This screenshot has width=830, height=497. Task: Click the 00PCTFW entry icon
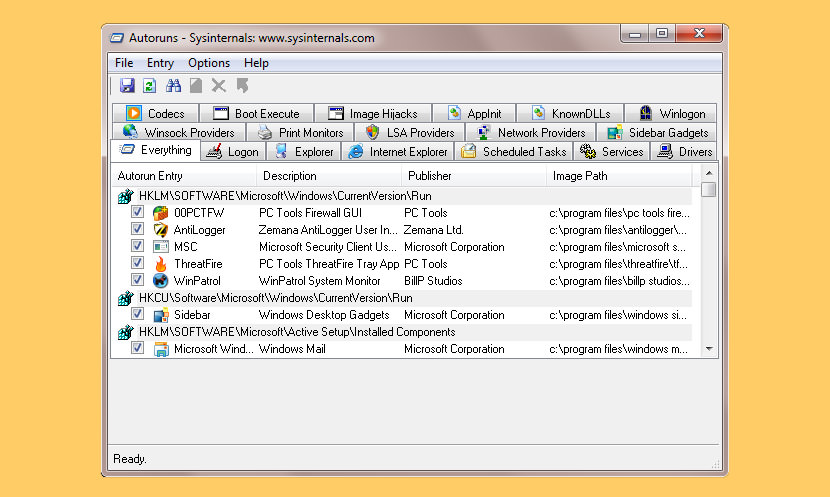click(x=160, y=213)
